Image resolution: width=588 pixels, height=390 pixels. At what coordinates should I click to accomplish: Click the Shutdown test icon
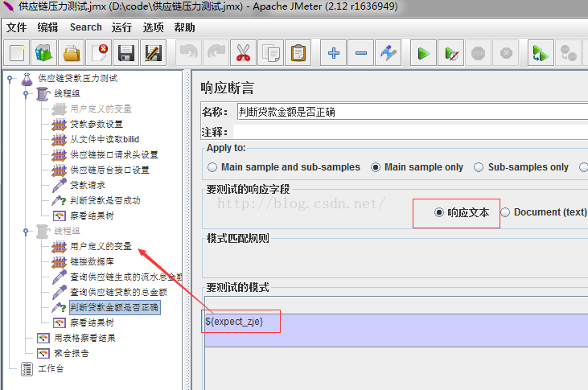tap(506, 53)
